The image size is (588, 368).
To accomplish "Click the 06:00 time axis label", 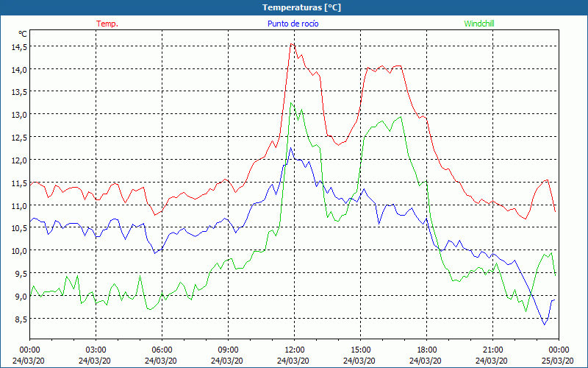I will pos(162,350).
